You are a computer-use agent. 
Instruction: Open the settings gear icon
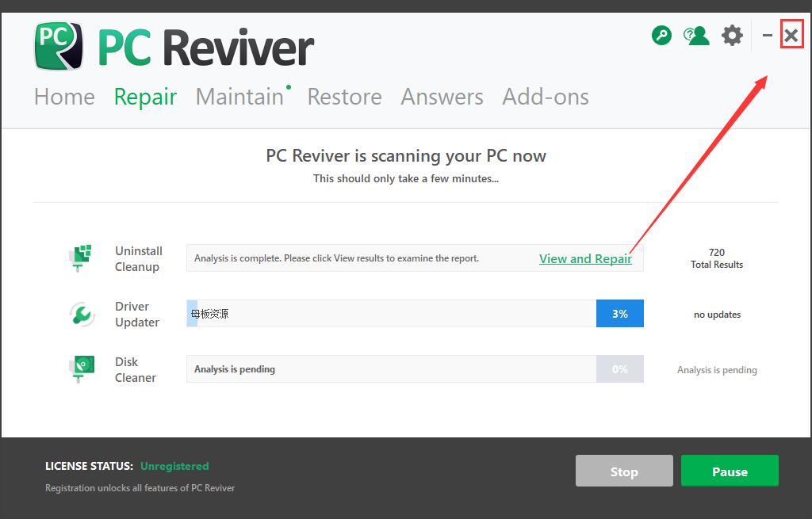[731, 35]
